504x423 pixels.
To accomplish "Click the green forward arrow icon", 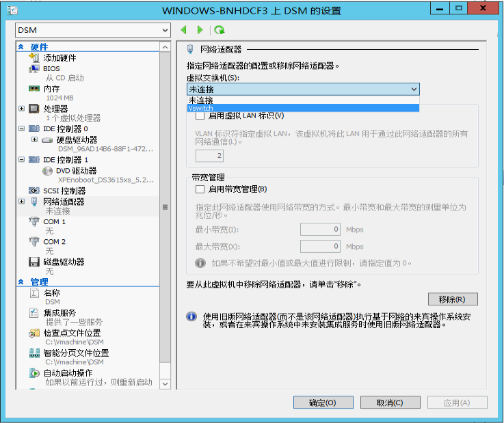I will click(x=200, y=30).
